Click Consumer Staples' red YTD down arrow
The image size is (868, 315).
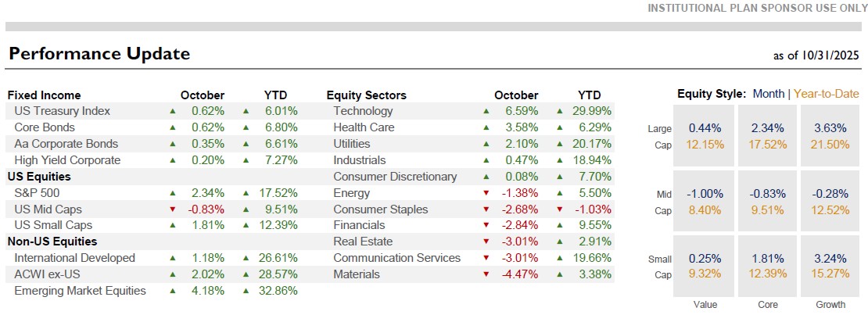tap(559, 209)
